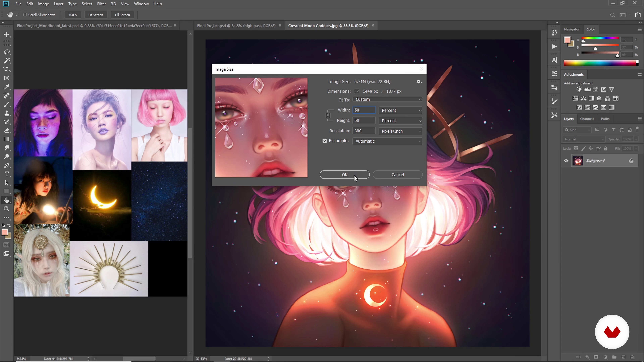Select the Dodge tool
This screenshot has height=362, width=644.
click(x=7, y=157)
